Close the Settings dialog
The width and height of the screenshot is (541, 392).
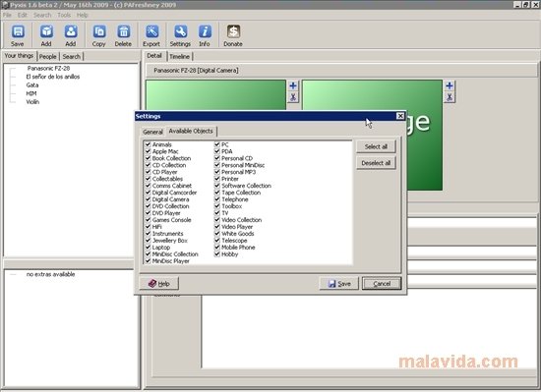[x=400, y=116]
